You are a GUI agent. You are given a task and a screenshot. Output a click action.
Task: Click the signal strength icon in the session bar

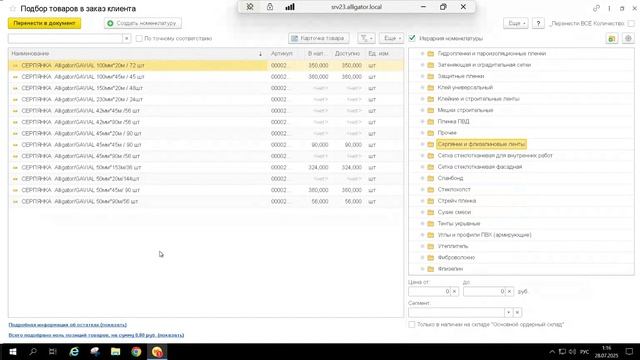[x=290, y=7]
